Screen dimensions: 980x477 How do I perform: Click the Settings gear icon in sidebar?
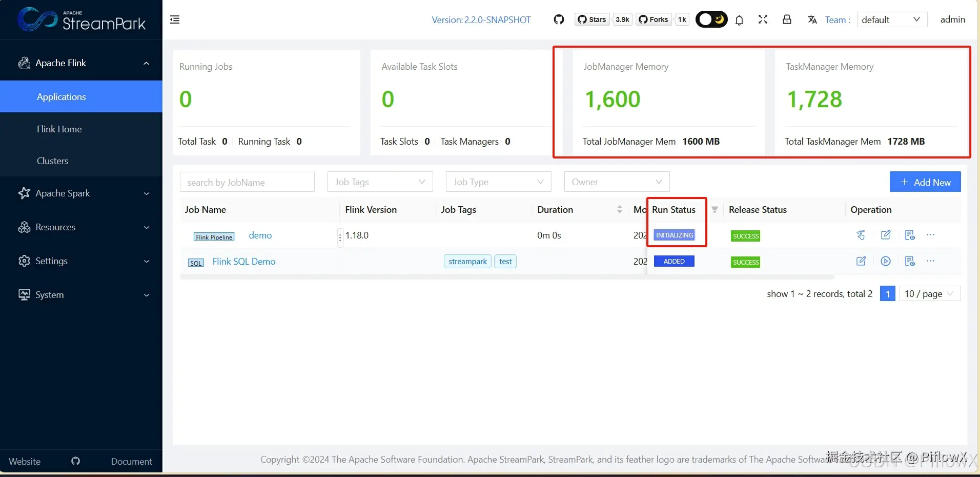[x=24, y=261]
